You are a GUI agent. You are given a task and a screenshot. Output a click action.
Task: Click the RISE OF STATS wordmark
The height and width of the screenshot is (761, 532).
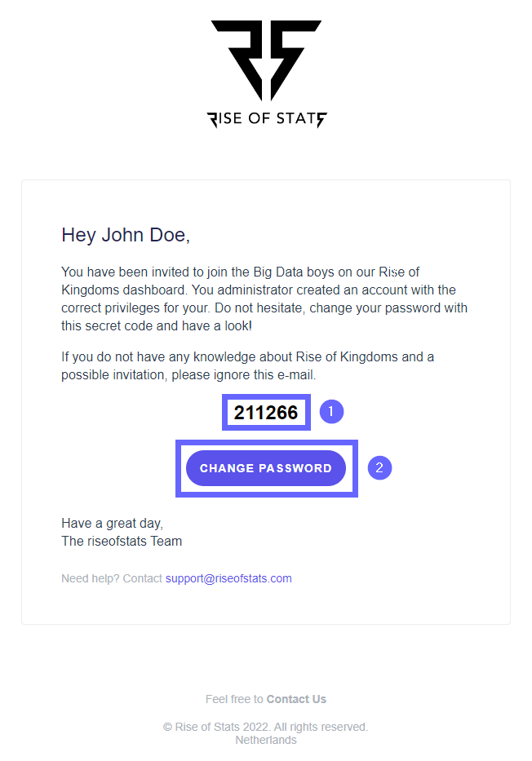[266, 119]
